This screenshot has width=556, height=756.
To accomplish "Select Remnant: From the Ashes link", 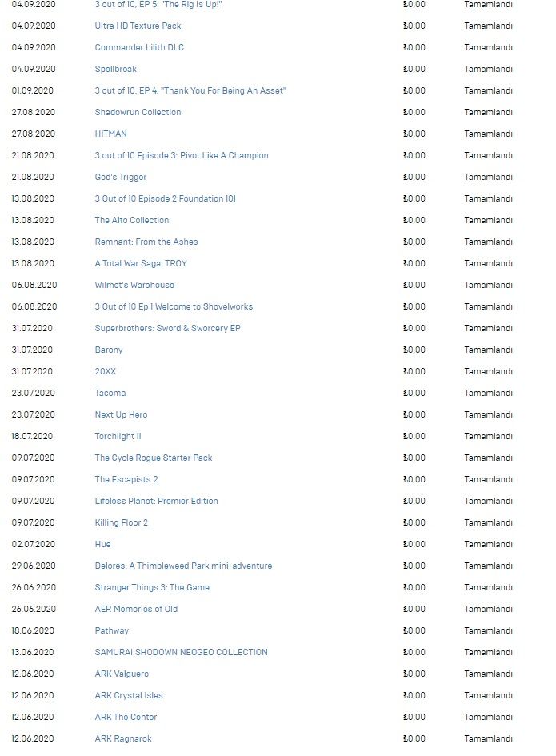I will [x=146, y=242].
